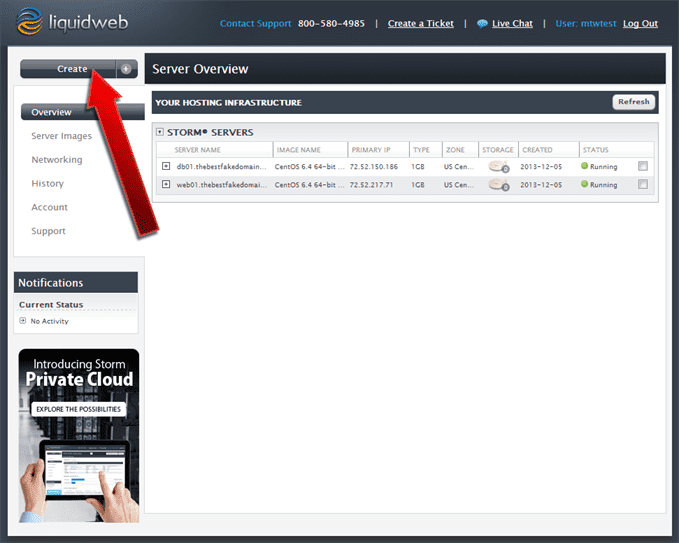Refresh the hosting infrastructure list
Image resolution: width=679 pixels, height=543 pixels.
pyautogui.click(x=634, y=102)
